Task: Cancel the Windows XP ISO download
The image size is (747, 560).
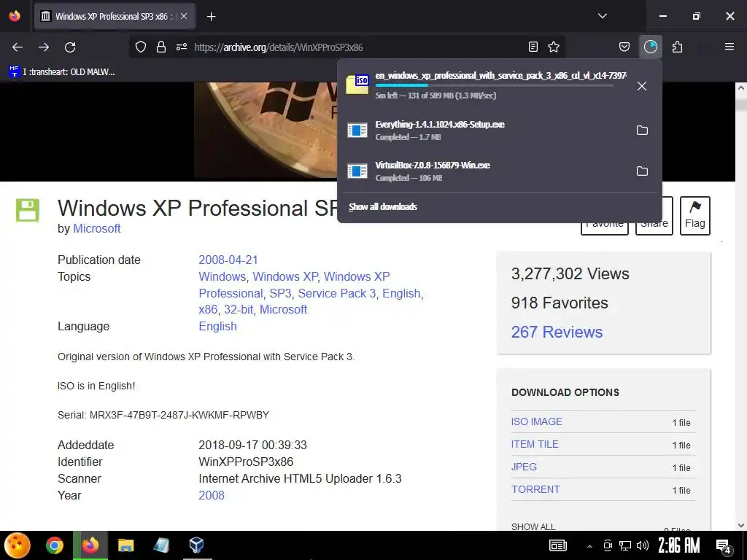Action: (x=642, y=86)
